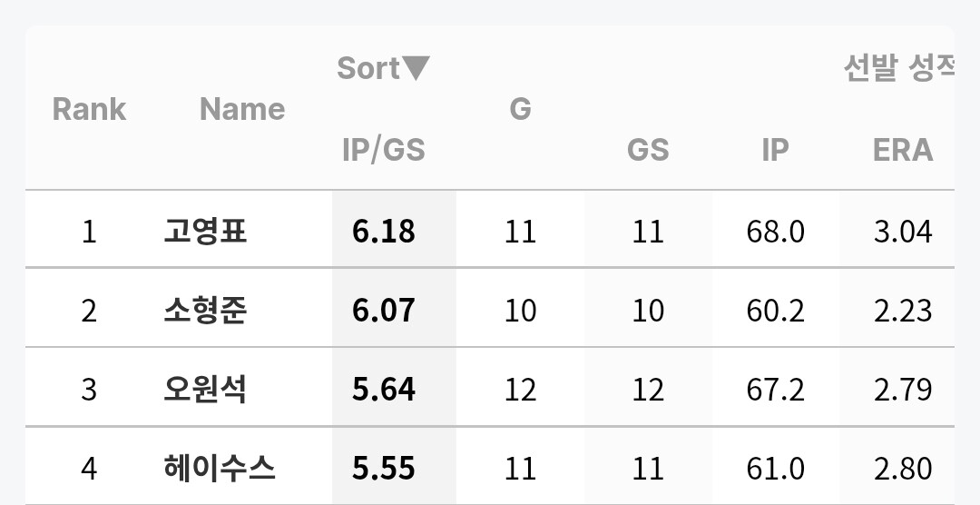Screen dimensions: 980x505
Task: Click IP value 67.2
Action: tap(775, 390)
